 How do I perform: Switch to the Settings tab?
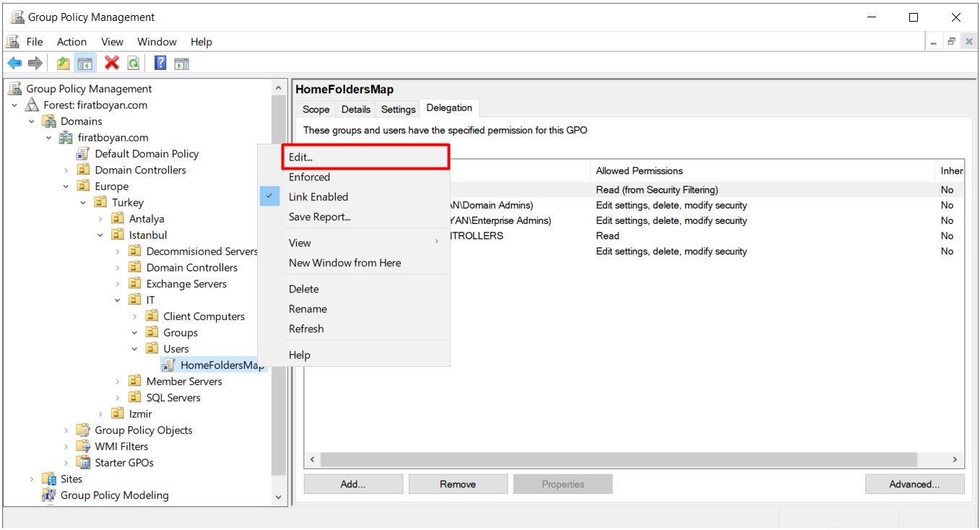click(x=398, y=109)
